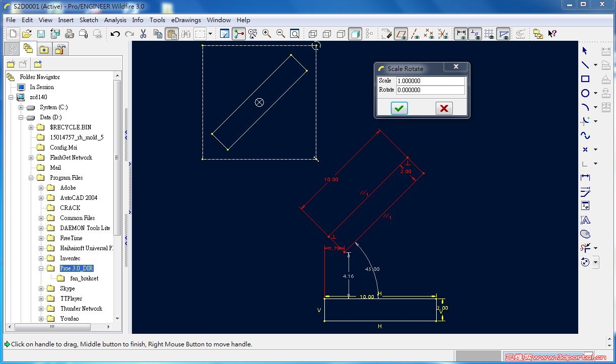Collapse the Proe 3.0_DIR folder
Screen dimensions: 616x364
tap(41, 268)
